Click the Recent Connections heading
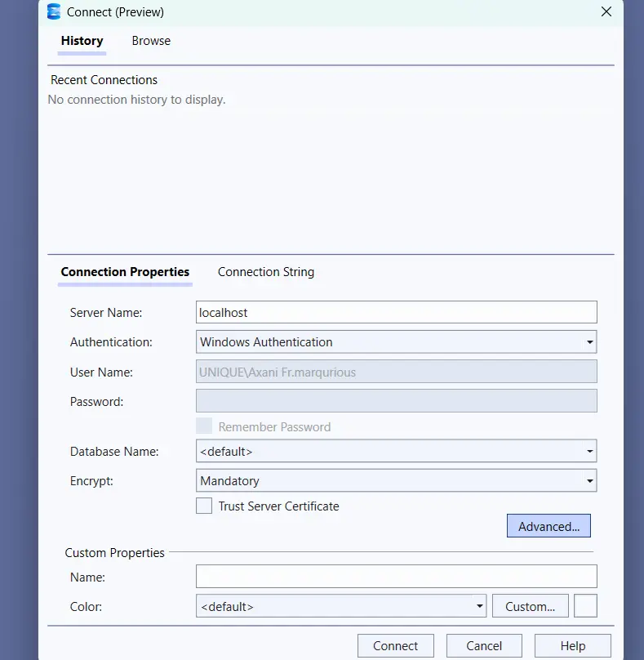This screenshot has width=644, height=660. click(104, 80)
